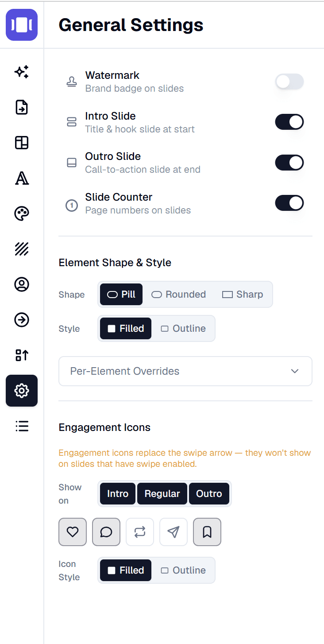Open the typography panel
This screenshot has width=324, height=644.
click(x=21, y=178)
